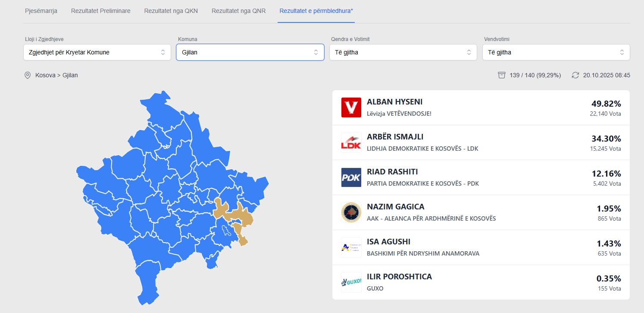Viewport: 644px width, 313px height.
Task: Open the Vendvotimi dropdown
Action: tap(556, 52)
